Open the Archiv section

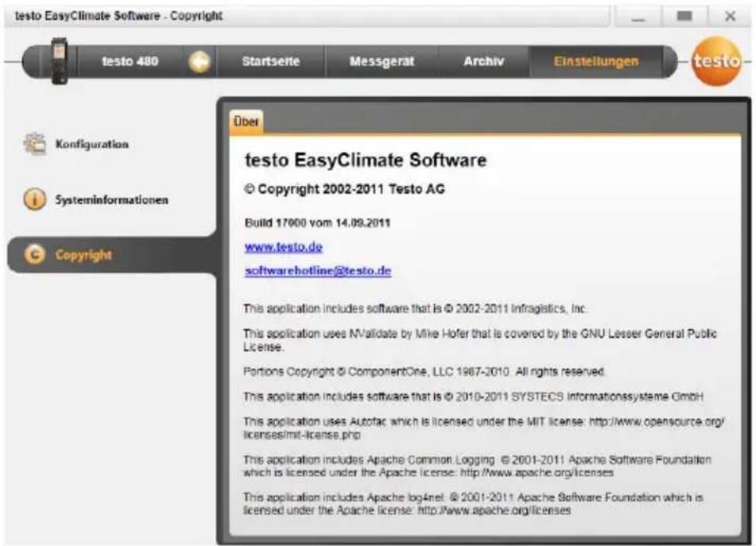pyautogui.click(x=483, y=62)
